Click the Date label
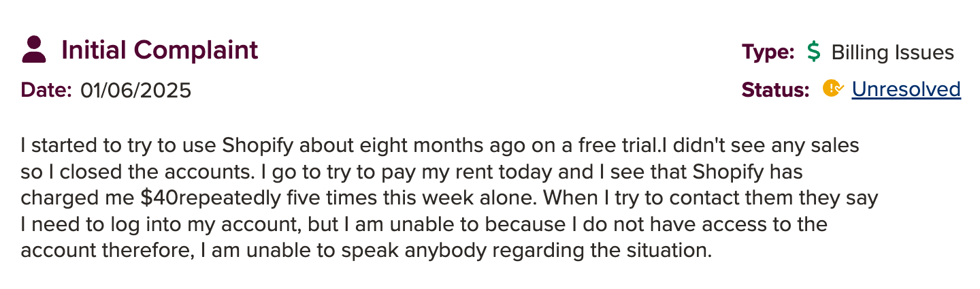The width and height of the screenshot is (980, 289). (46, 90)
